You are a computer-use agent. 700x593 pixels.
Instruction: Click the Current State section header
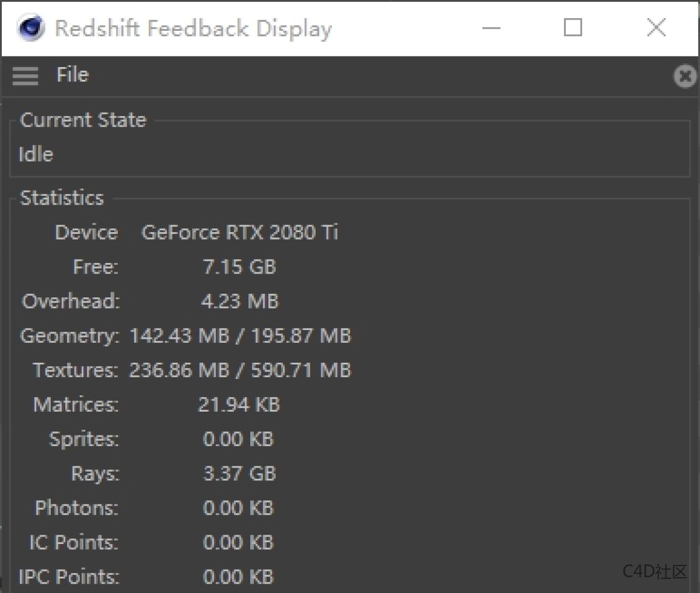[x=82, y=120]
